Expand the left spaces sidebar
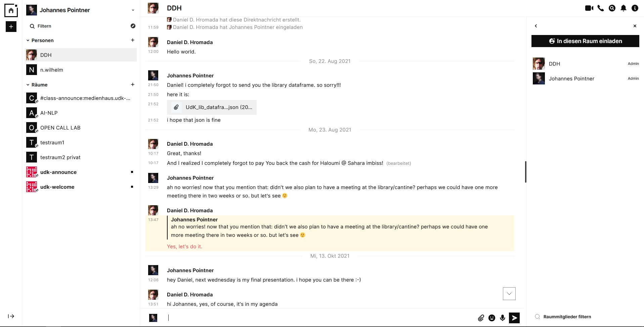 tap(11, 316)
